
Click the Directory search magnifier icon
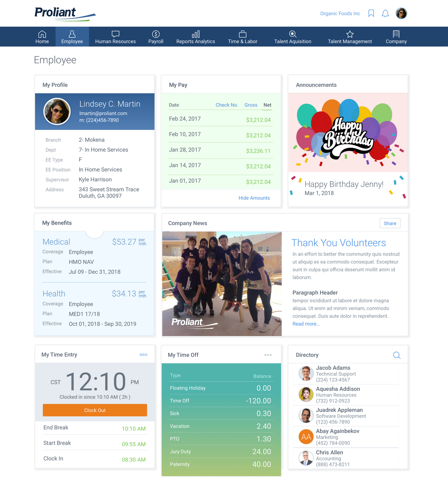point(396,355)
